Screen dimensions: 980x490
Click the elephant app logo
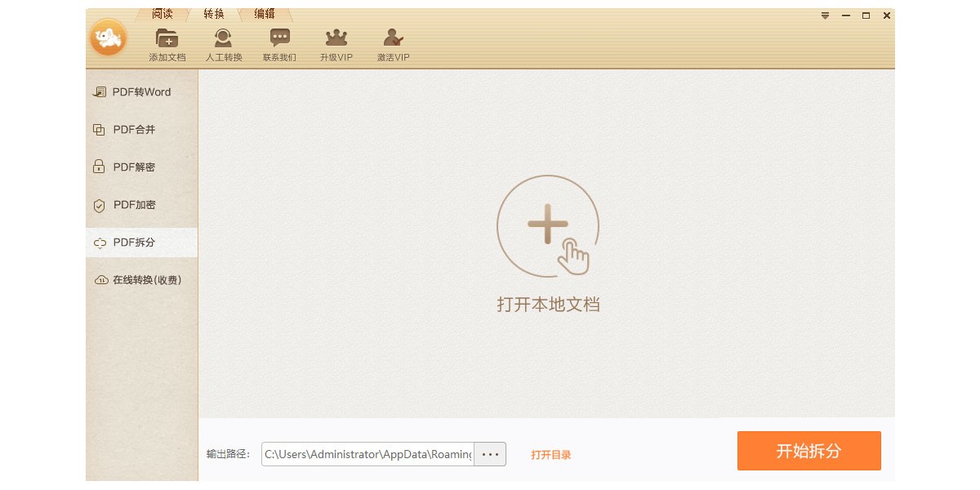(108, 38)
